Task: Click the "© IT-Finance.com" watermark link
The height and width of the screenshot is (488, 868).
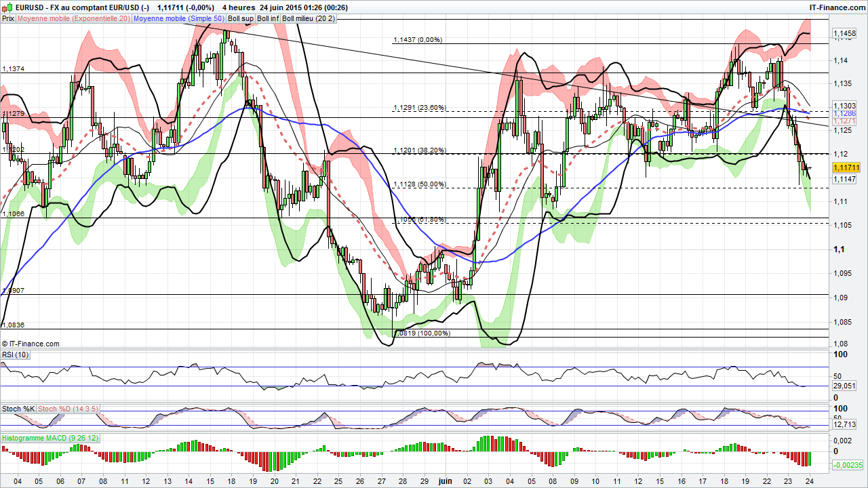Action: tap(31, 344)
